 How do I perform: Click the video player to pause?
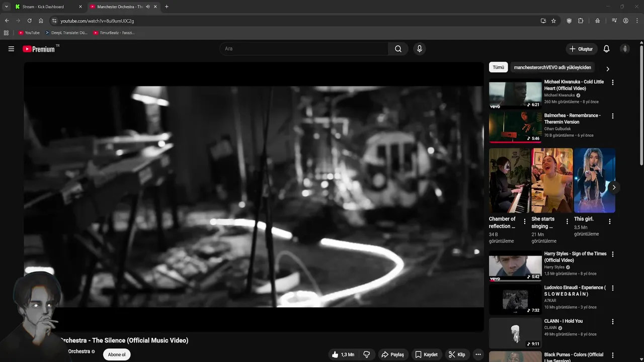[x=254, y=197]
